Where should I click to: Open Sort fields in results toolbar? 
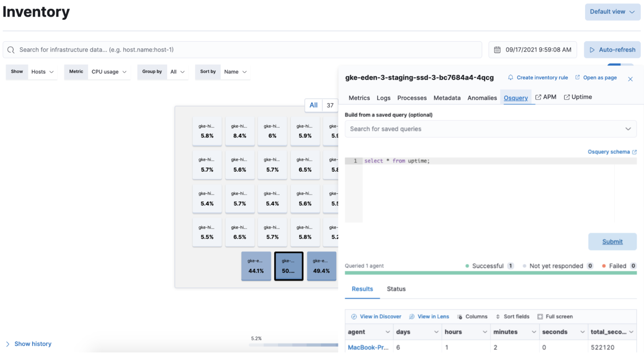coord(512,317)
